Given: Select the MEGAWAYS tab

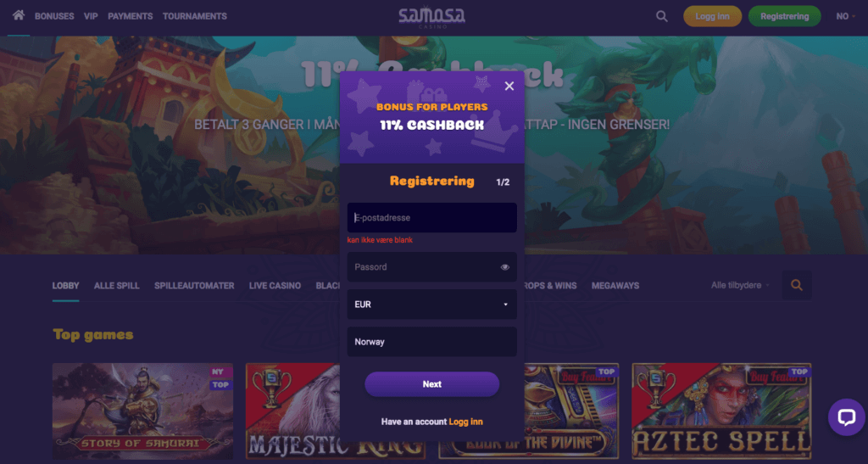Looking at the screenshot, I should [x=615, y=286].
